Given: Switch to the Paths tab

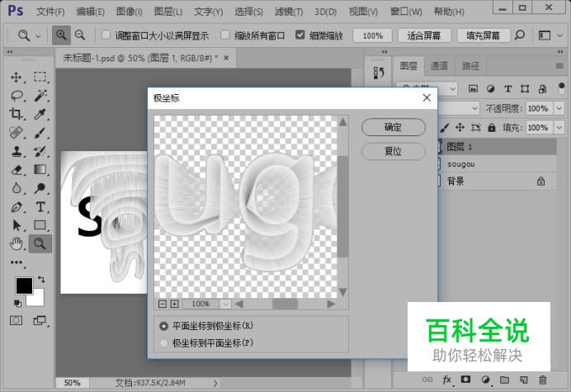Looking at the screenshot, I should 470,66.
